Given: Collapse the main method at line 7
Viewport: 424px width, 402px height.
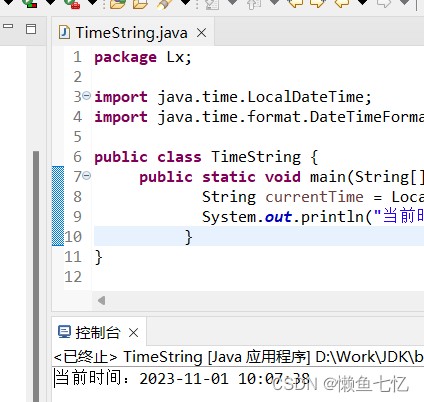Looking at the screenshot, I should (86, 175).
